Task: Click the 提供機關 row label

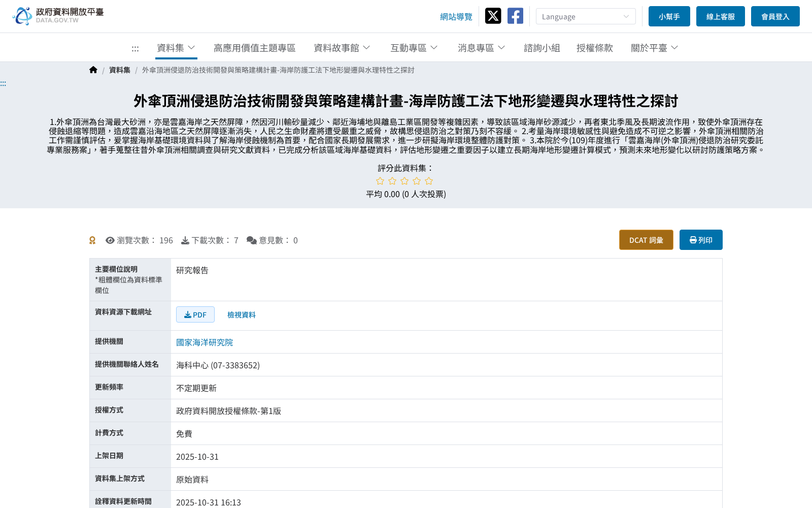Action: (109, 341)
